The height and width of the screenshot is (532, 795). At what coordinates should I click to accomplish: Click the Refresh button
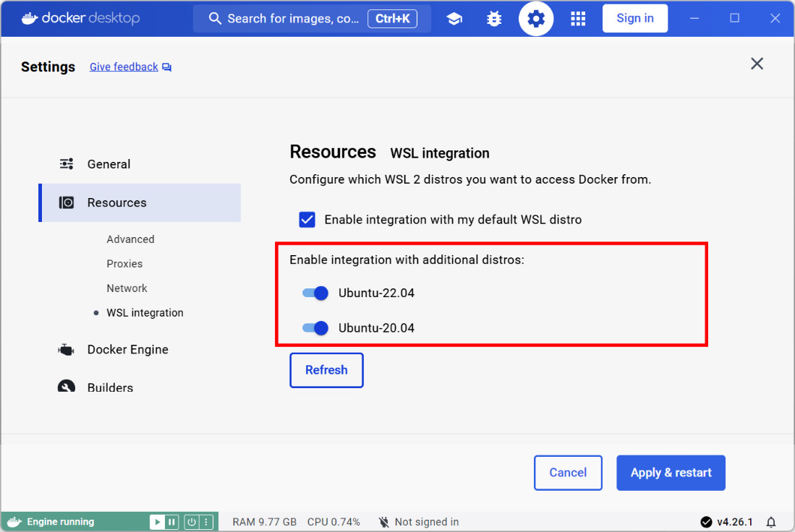coord(326,370)
